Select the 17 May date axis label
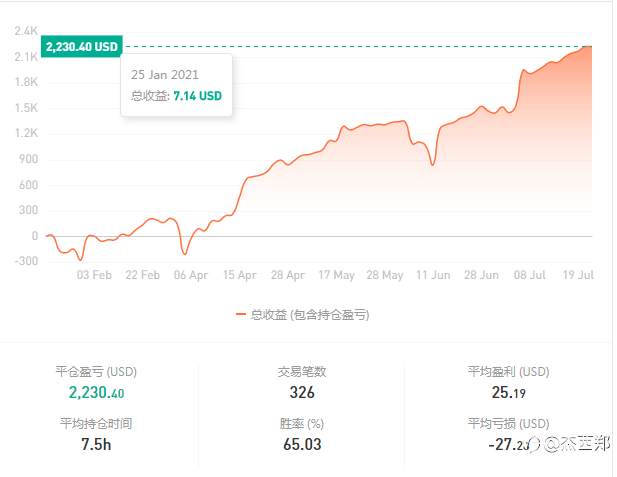 pyautogui.click(x=337, y=275)
